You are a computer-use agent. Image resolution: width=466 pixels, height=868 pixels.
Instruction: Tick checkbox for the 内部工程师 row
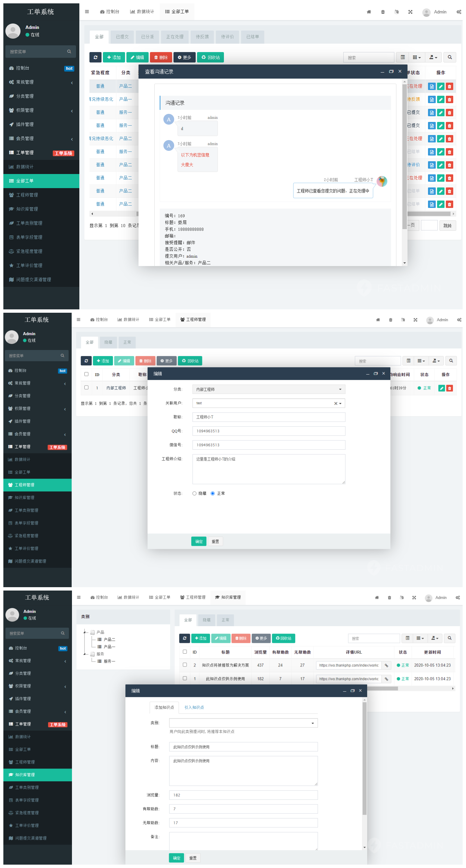(x=86, y=388)
